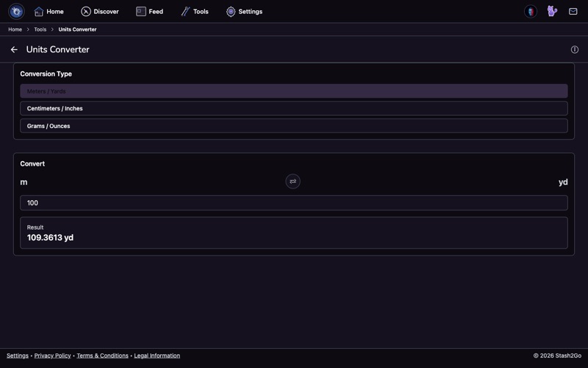This screenshot has height=368, width=588.
Task: Click the result 109.3613 yd
Action: click(50, 238)
